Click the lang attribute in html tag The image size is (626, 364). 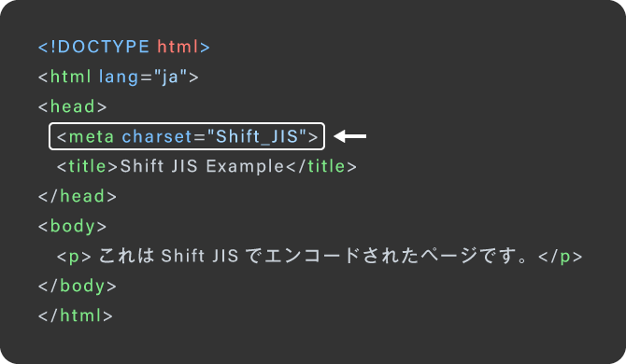(119, 77)
